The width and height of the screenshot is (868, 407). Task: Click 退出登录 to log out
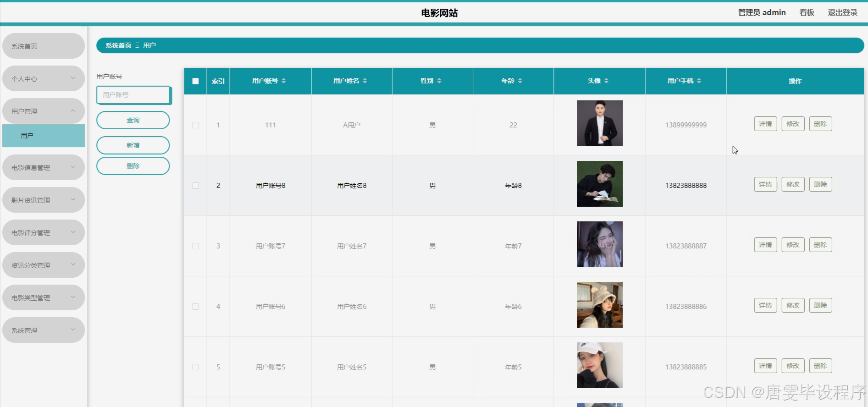tap(842, 12)
